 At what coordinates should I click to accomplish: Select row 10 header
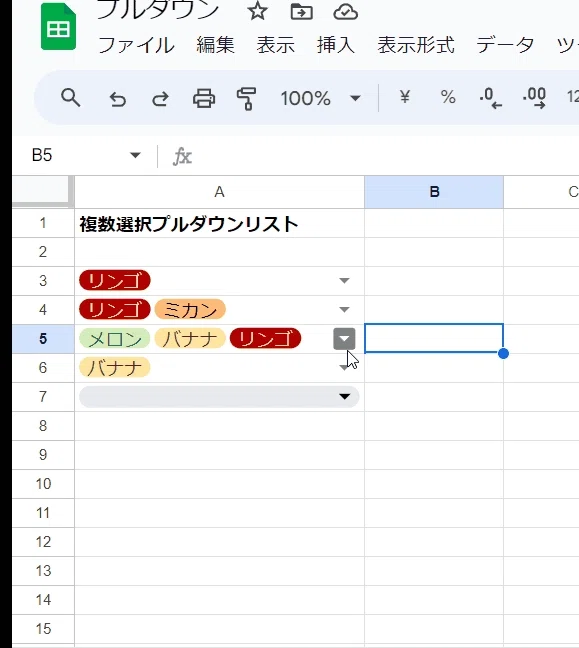[43, 484]
